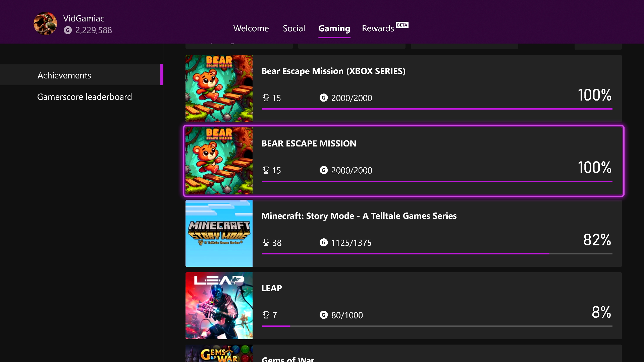Click the trophy icon on the Bear Escape Mission (XBOX SERIES) card
Screen dimensions: 644x362
266,98
